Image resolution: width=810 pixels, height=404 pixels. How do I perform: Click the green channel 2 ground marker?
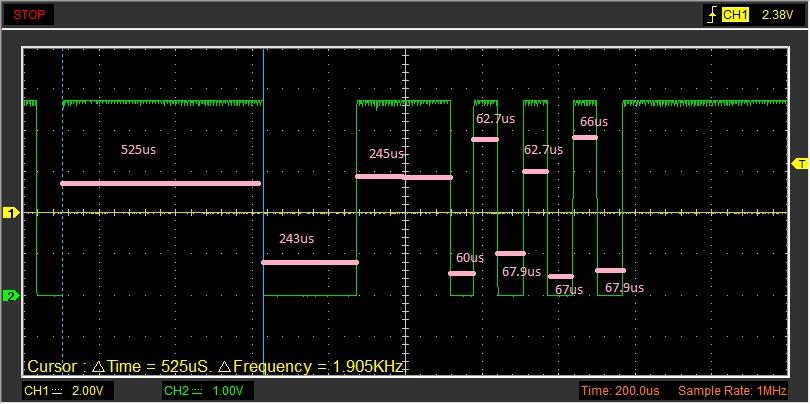11,296
